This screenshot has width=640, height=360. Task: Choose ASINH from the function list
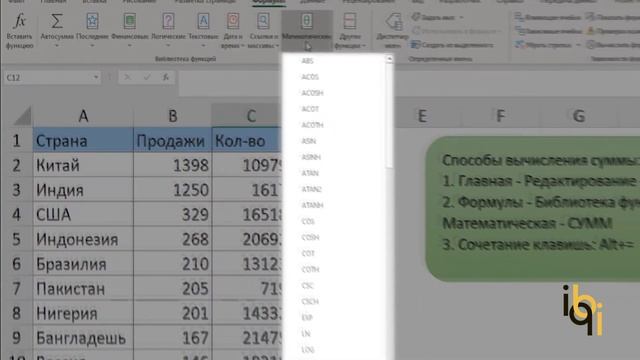point(311,157)
